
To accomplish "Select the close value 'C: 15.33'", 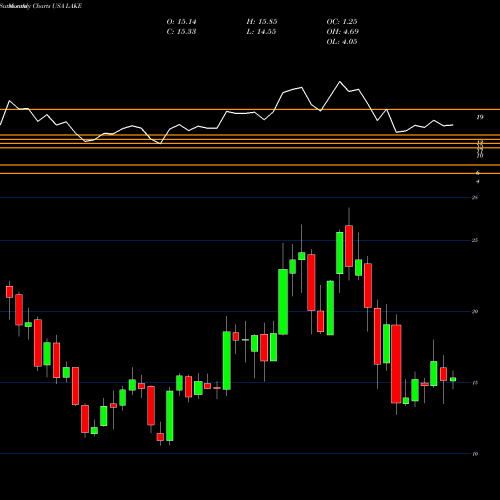I will [181, 32].
